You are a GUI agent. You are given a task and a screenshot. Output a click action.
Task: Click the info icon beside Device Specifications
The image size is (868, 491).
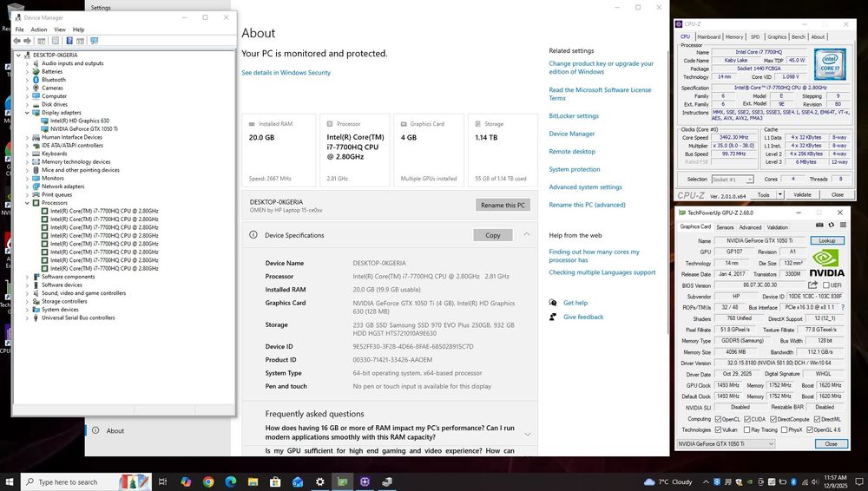point(253,235)
